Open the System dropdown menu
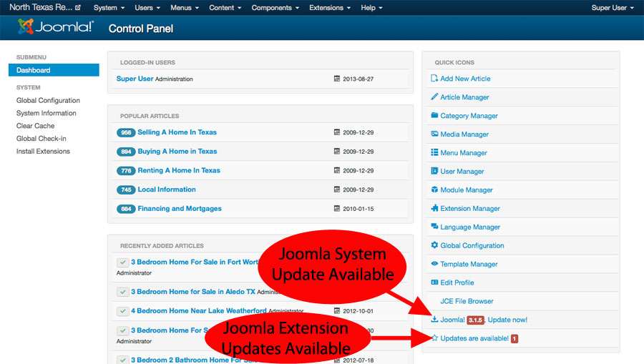The height and width of the screenshot is (364, 644). pyautogui.click(x=109, y=7)
